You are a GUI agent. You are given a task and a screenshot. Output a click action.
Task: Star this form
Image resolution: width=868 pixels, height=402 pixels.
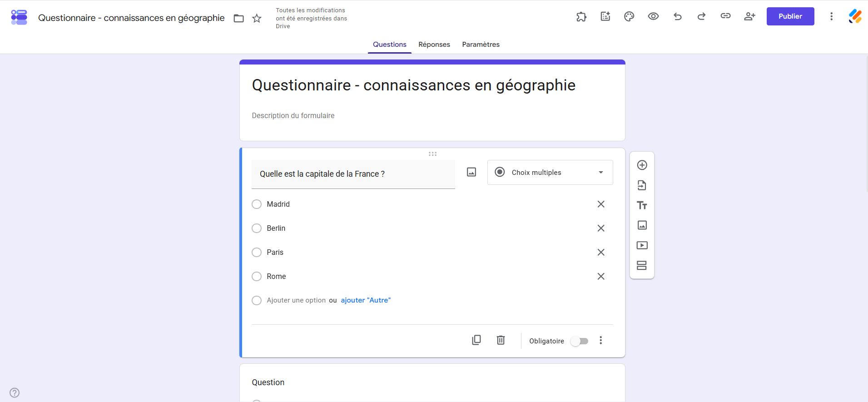pos(257,18)
